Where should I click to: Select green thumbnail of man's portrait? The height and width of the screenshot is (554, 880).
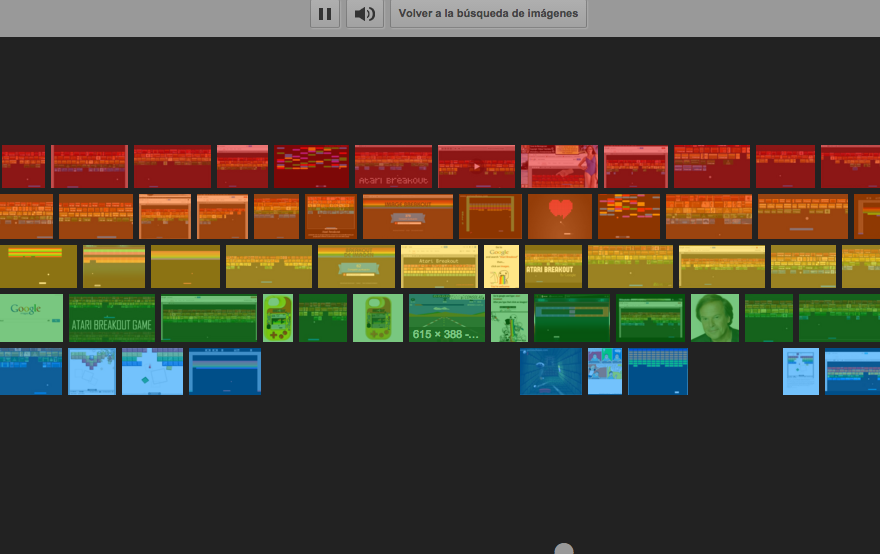(714, 318)
